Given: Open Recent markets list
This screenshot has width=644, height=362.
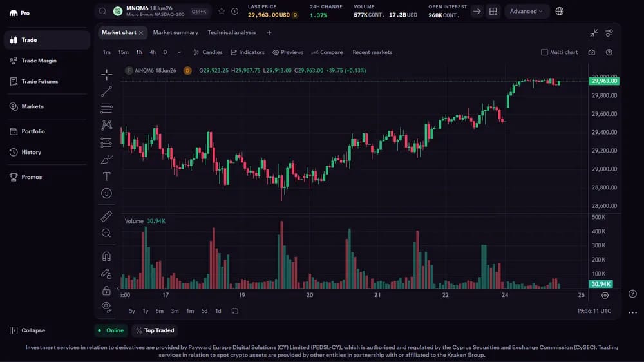Looking at the screenshot, I should (372, 52).
